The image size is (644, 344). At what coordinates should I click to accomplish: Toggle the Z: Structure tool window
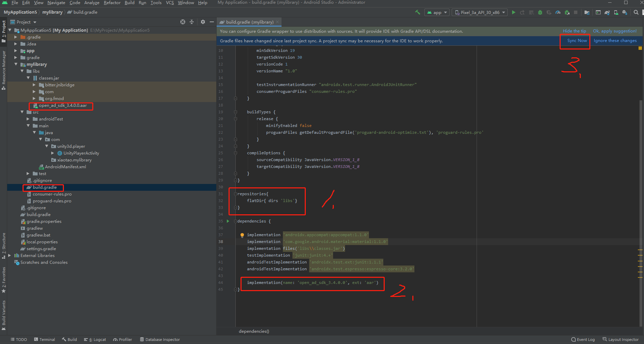click(x=3, y=246)
